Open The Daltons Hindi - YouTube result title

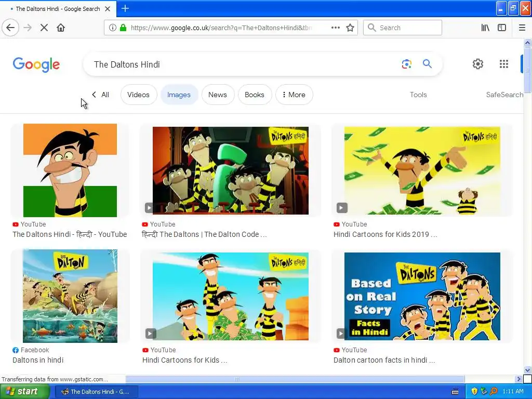[x=70, y=234]
